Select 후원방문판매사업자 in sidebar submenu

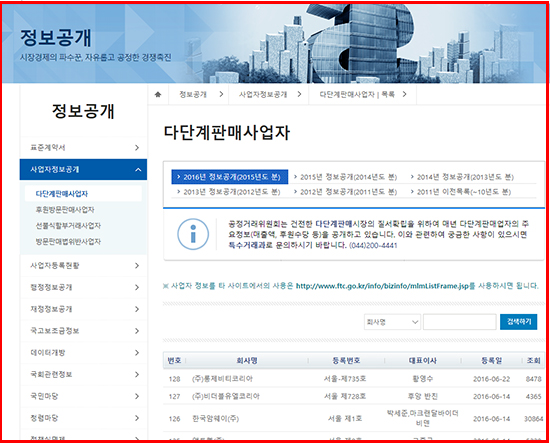pyautogui.click(x=65, y=210)
